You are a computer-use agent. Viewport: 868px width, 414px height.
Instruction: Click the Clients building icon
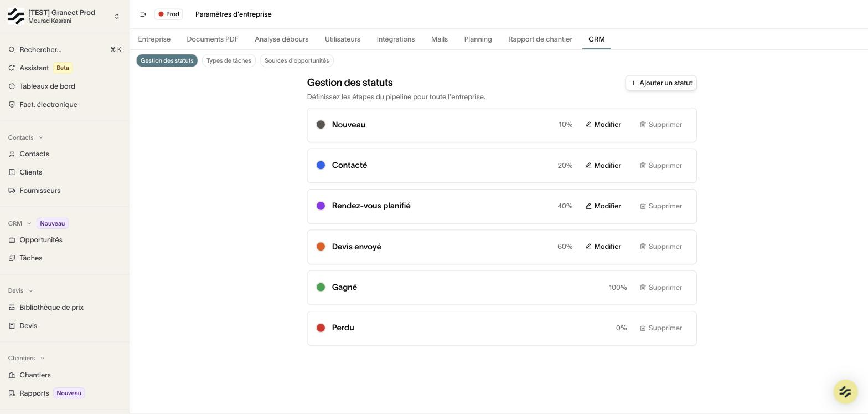12,172
